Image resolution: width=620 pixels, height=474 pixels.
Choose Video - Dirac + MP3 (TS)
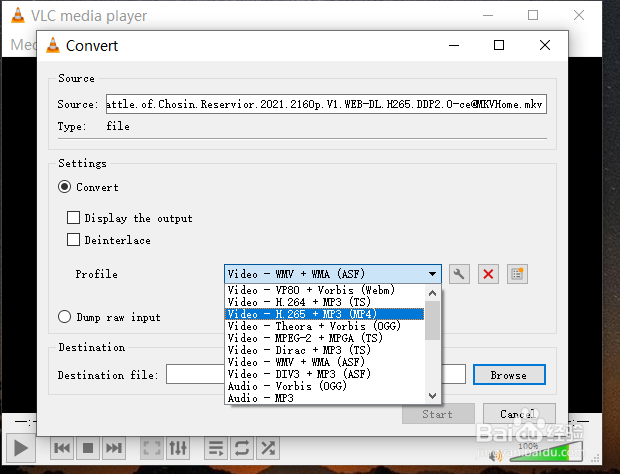tap(325, 350)
